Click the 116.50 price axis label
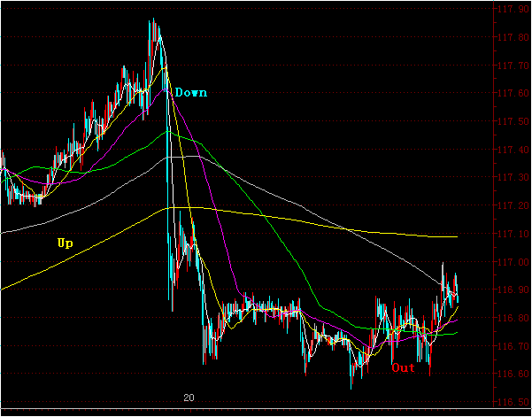532x417 pixels. tap(513, 402)
